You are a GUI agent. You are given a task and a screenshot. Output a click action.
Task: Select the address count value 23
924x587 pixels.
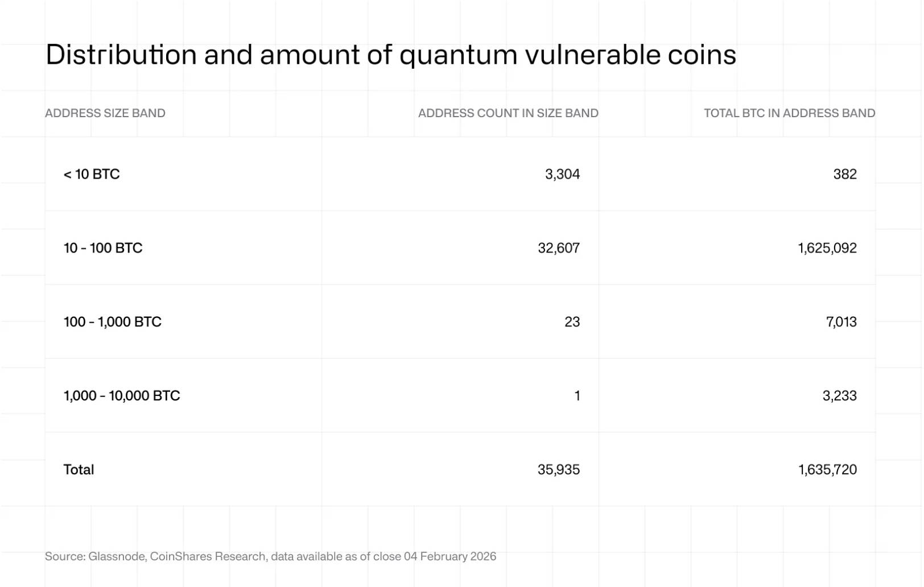pos(572,322)
